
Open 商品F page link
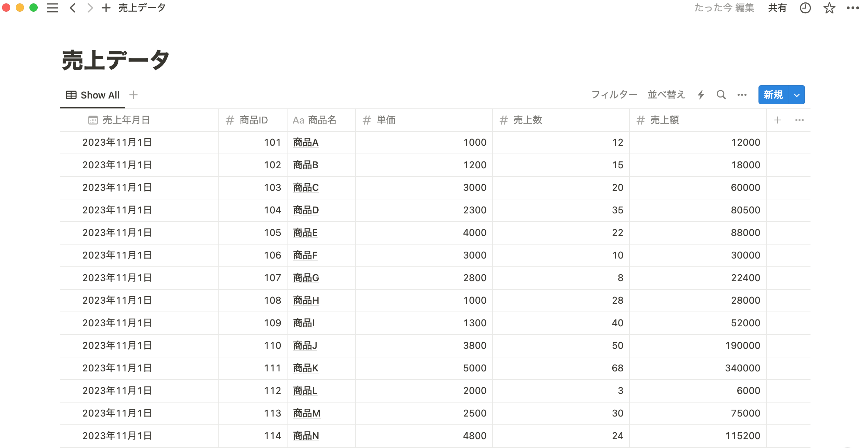(305, 255)
